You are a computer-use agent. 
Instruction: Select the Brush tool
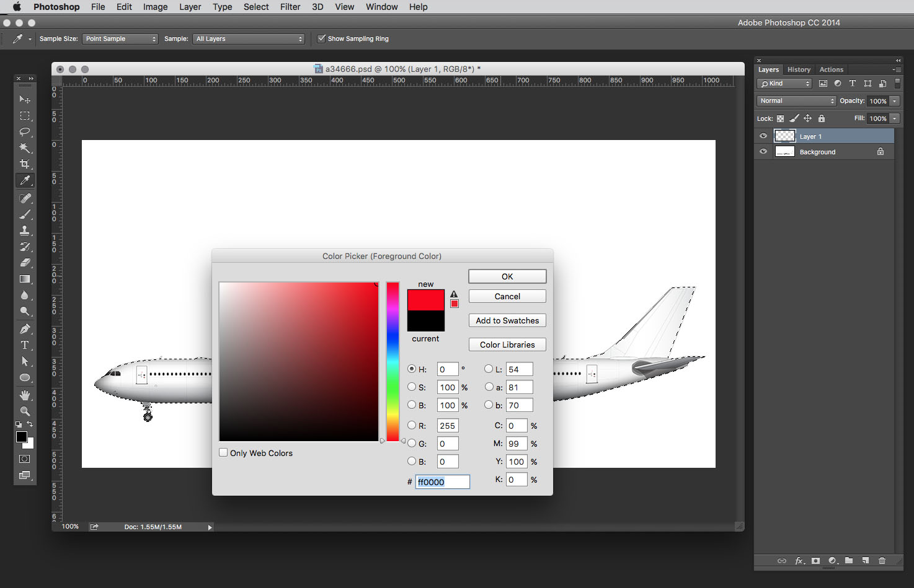point(25,214)
